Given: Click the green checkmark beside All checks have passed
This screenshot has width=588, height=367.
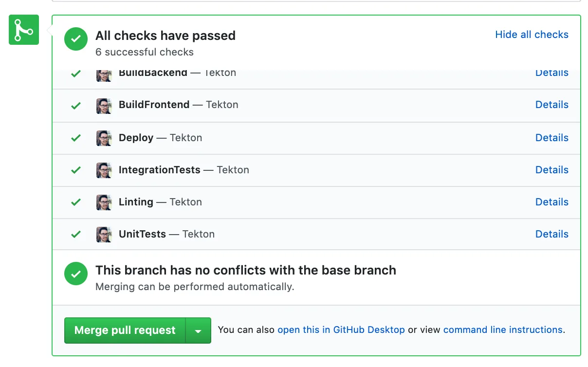Looking at the screenshot, I should [x=76, y=39].
